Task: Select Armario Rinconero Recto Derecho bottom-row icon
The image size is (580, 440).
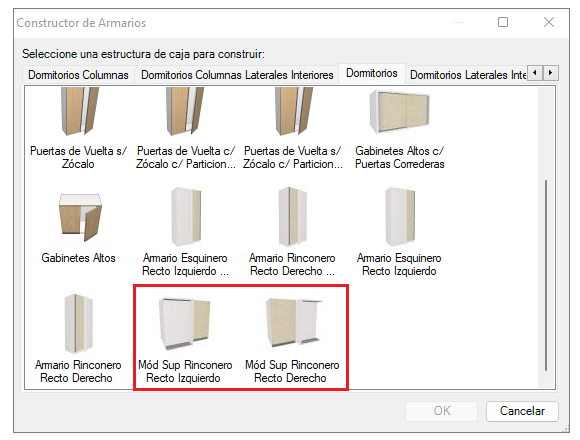Action: coord(78,324)
